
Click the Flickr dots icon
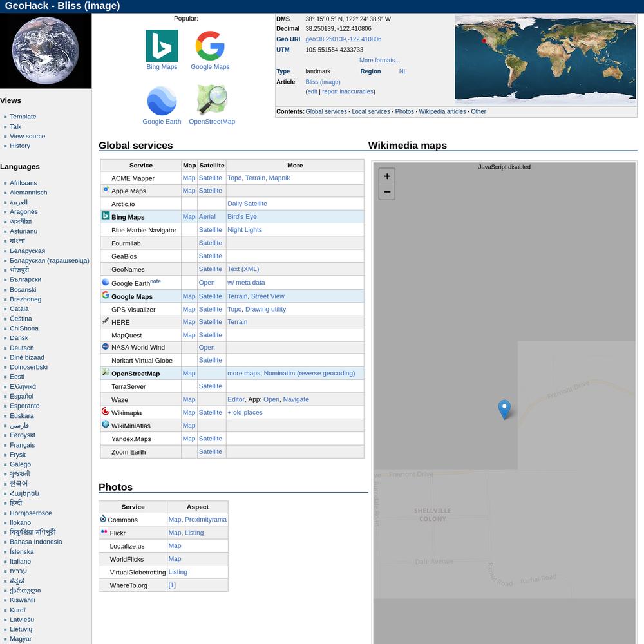click(104, 531)
